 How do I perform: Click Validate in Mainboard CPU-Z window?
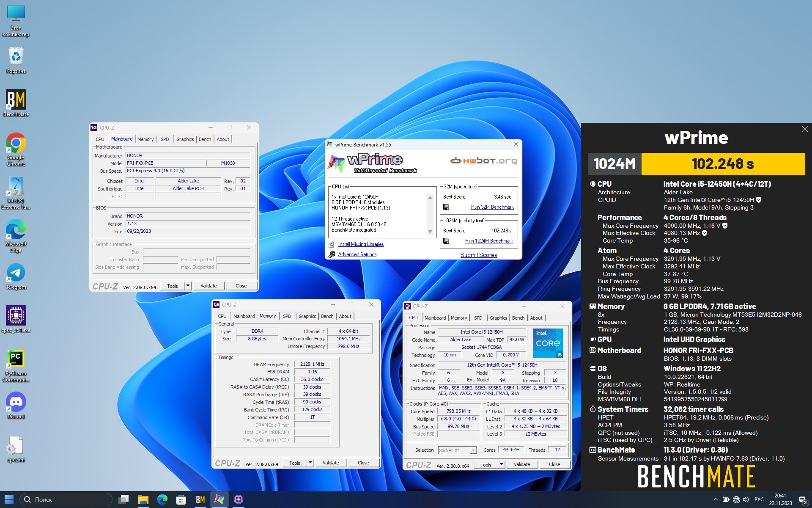(208, 286)
